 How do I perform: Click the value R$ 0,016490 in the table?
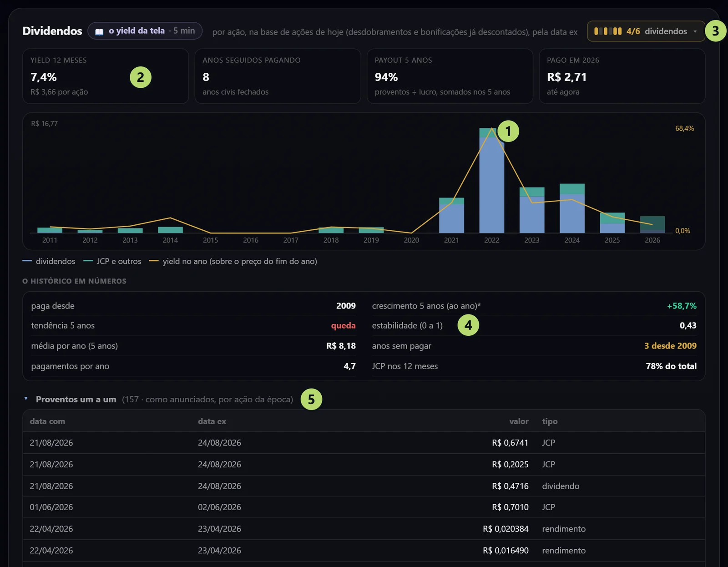[506, 551]
